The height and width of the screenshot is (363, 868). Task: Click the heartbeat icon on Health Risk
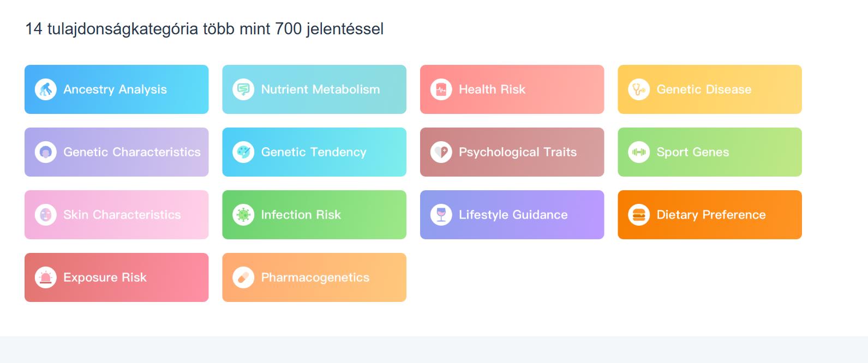[x=441, y=89]
